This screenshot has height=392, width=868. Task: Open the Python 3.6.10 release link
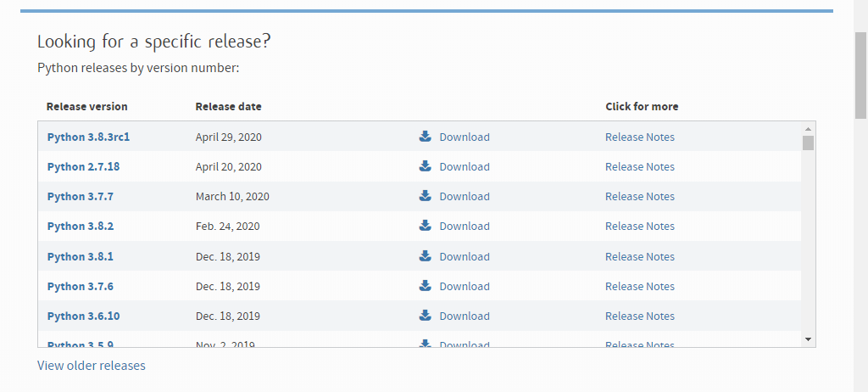[83, 316]
